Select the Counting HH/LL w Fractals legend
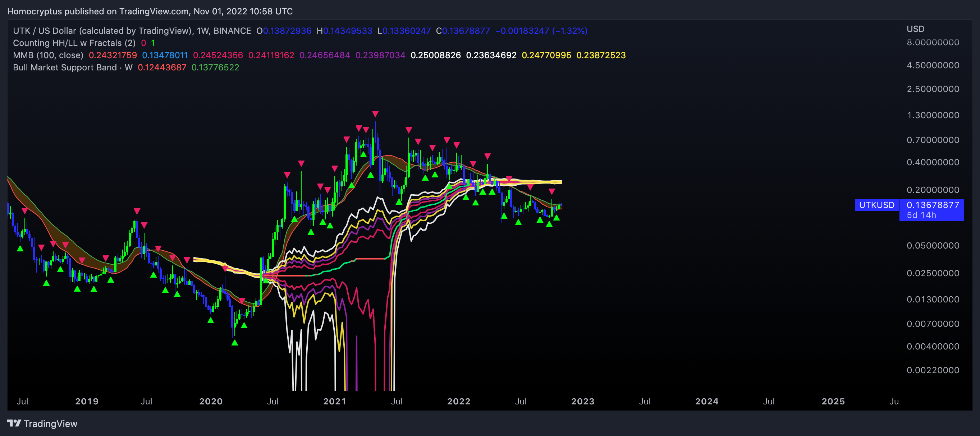Screen dimensions: 980x436 click(x=74, y=43)
